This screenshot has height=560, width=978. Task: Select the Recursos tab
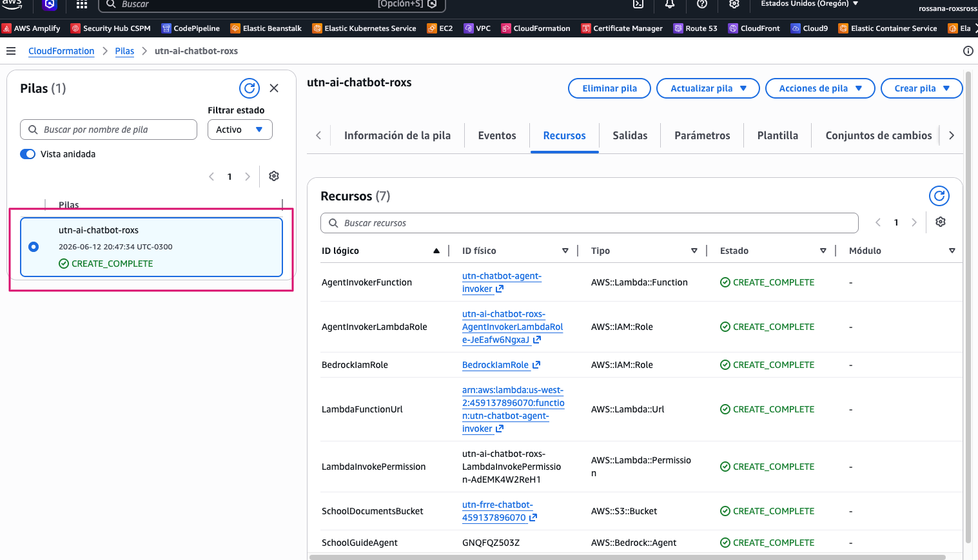point(564,135)
